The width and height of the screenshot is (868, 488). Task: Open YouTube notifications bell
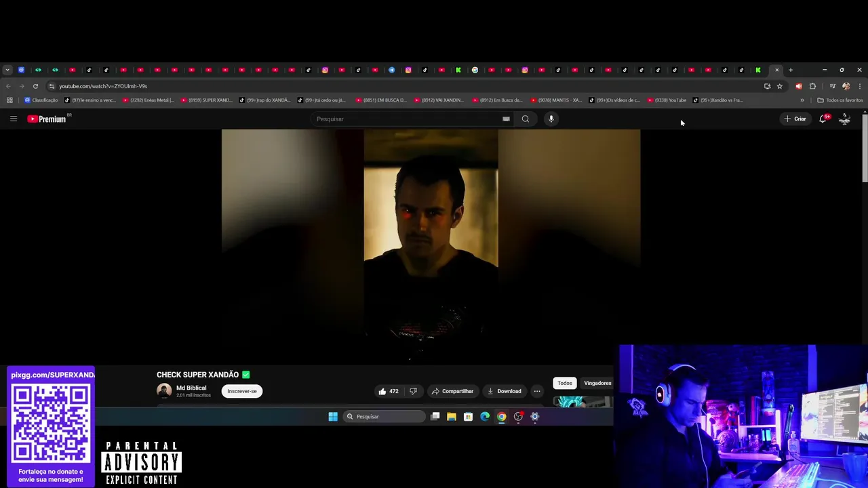(823, 119)
